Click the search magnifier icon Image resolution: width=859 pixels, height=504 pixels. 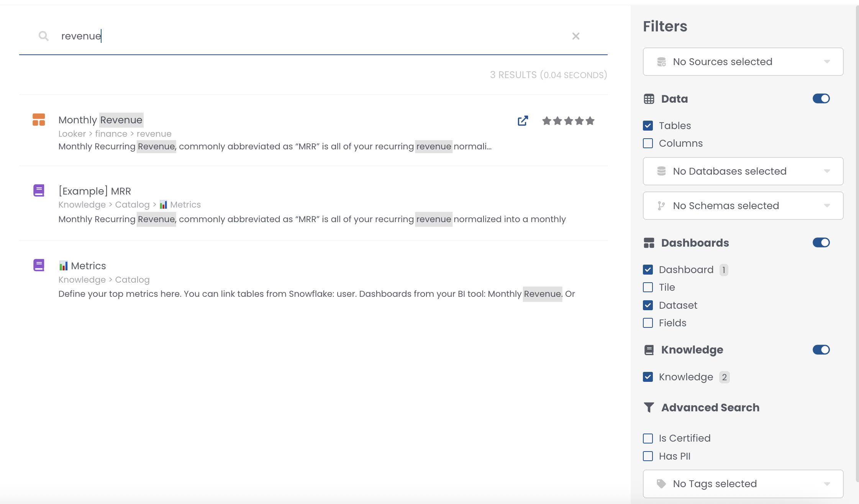[44, 36]
